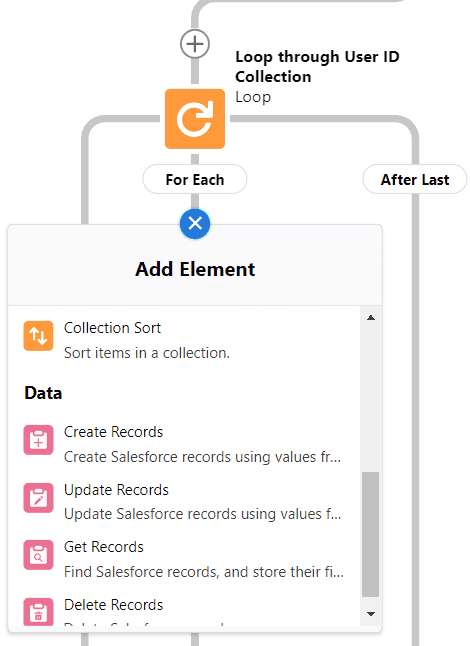Click the Delete Records trash icon
470x646 pixels.
tap(38, 612)
